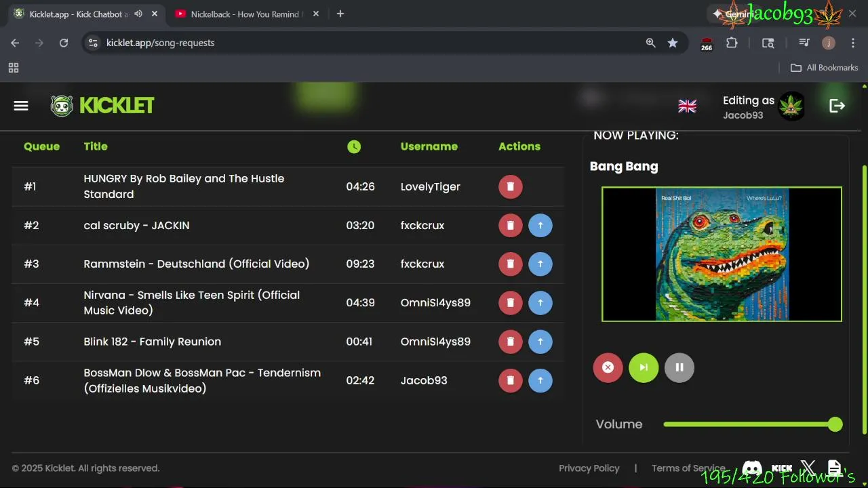Click the Title column header
This screenshot has height=488, width=868.
click(x=96, y=146)
